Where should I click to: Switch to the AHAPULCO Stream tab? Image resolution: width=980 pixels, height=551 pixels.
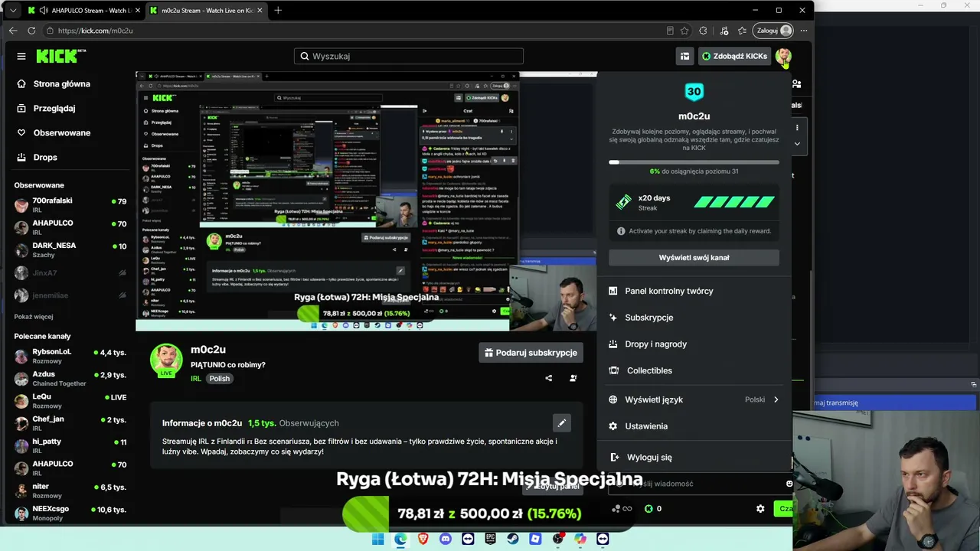pos(83,10)
